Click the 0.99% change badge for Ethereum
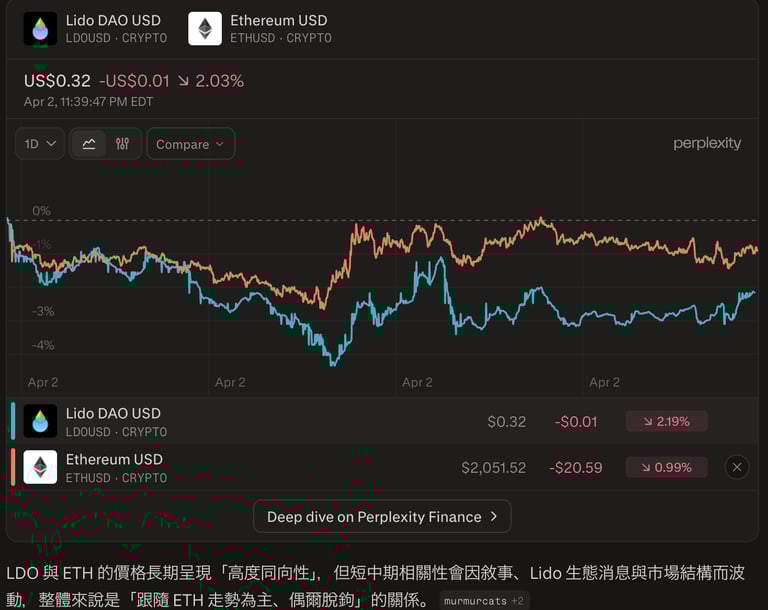 pyautogui.click(x=667, y=467)
